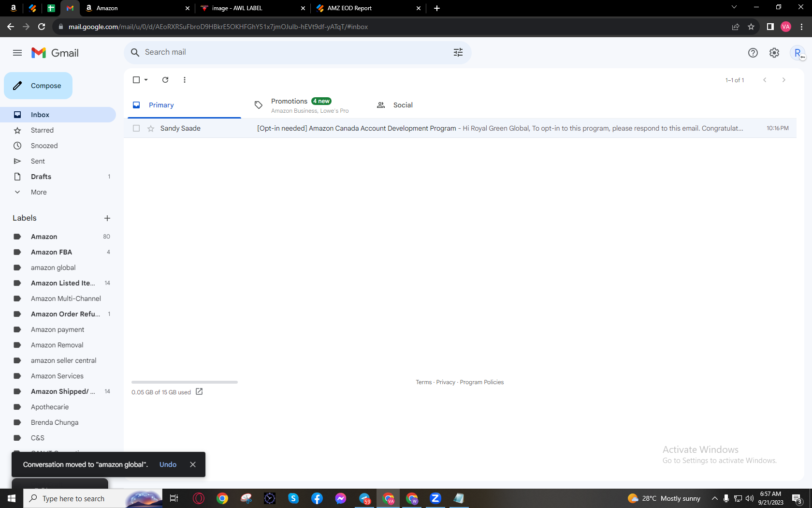
Task: Switch to the Amazon browser tab
Action: coord(137,8)
